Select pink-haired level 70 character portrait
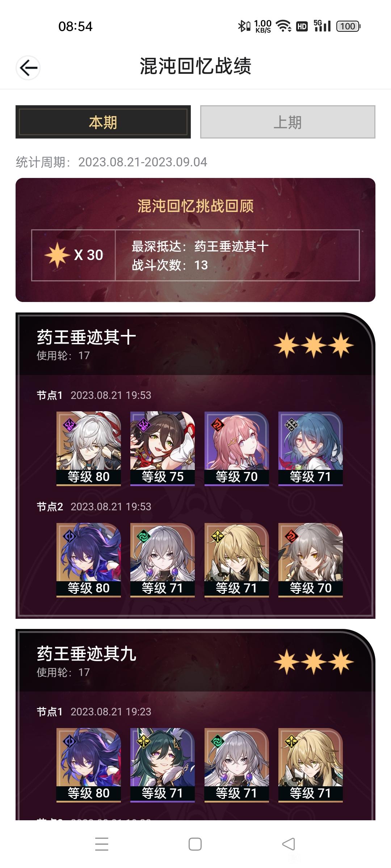The width and height of the screenshot is (391, 868). (237, 448)
